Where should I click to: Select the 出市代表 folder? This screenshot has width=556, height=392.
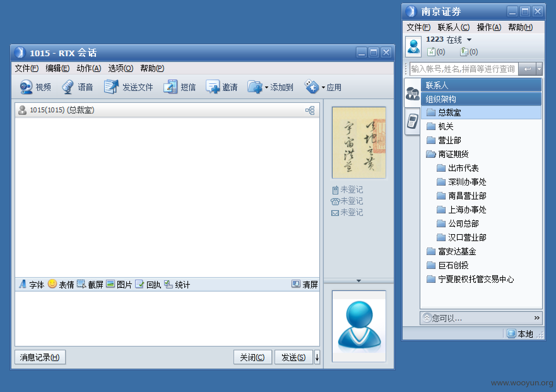(458, 168)
